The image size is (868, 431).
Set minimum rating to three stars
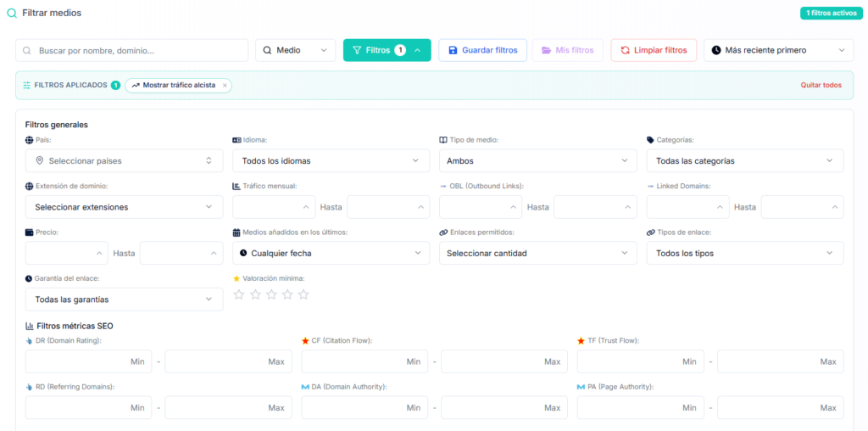(x=270, y=294)
